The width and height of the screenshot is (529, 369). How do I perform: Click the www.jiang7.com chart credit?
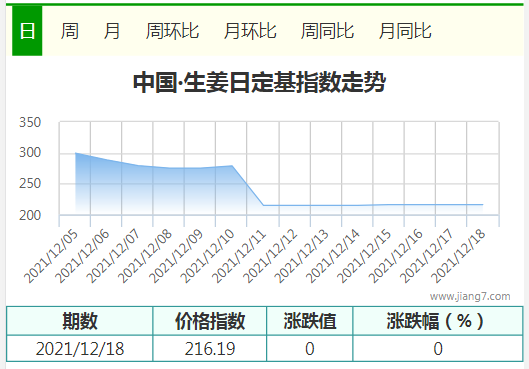[x=470, y=296]
